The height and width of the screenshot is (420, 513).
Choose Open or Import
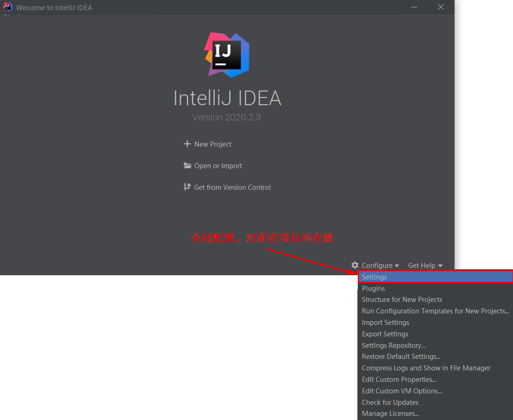[x=218, y=166]
